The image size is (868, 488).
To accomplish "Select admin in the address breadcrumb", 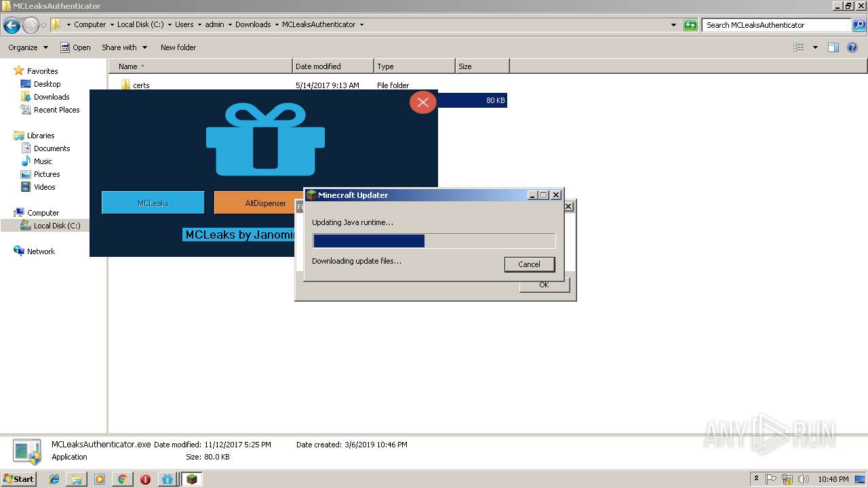I will click(214, 24).
